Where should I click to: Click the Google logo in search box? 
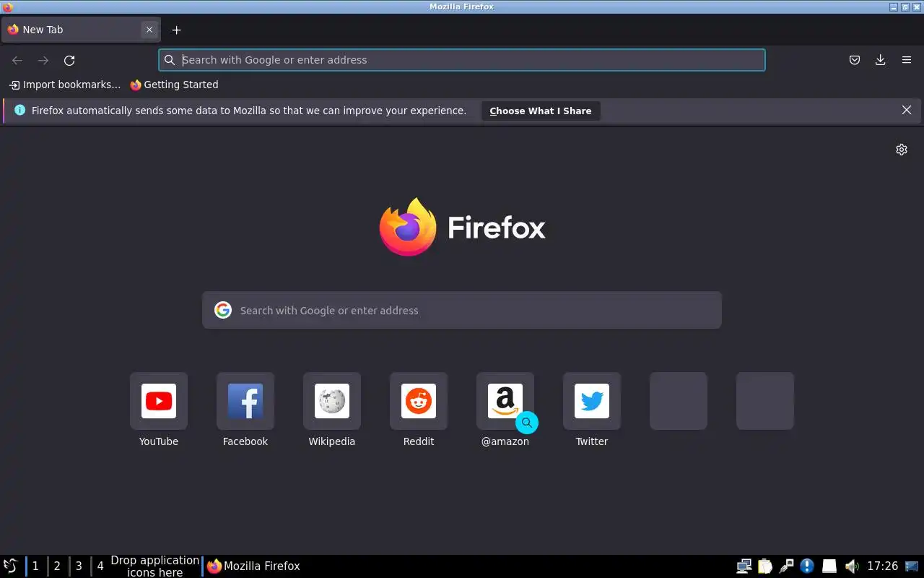tap(223, 310)
